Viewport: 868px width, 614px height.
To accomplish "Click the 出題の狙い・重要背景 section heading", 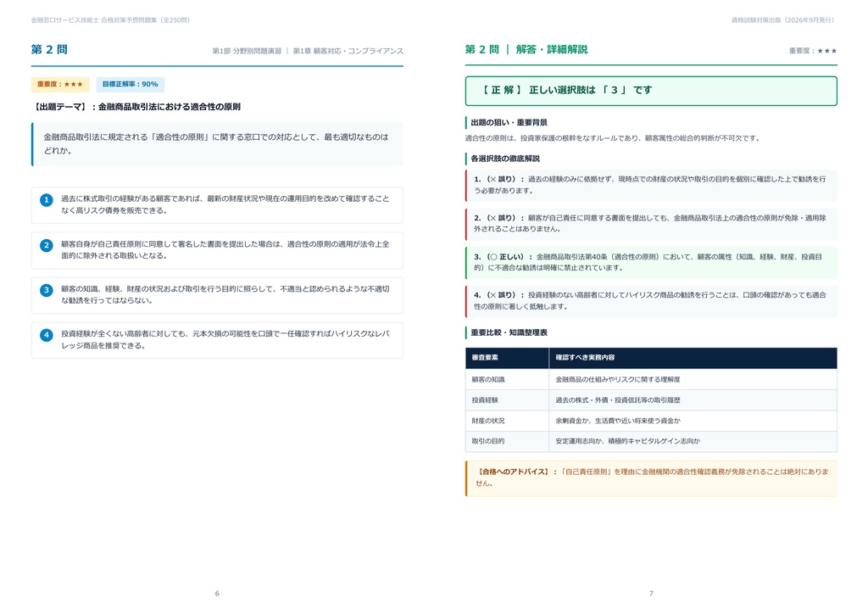I will pyautogui.click(x=509, y=122).
